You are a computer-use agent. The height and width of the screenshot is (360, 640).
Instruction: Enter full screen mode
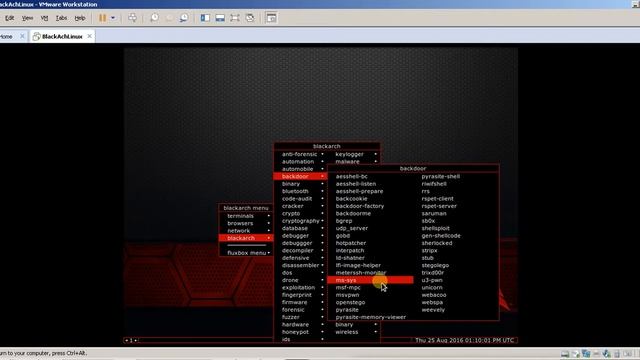coord(235,18)
